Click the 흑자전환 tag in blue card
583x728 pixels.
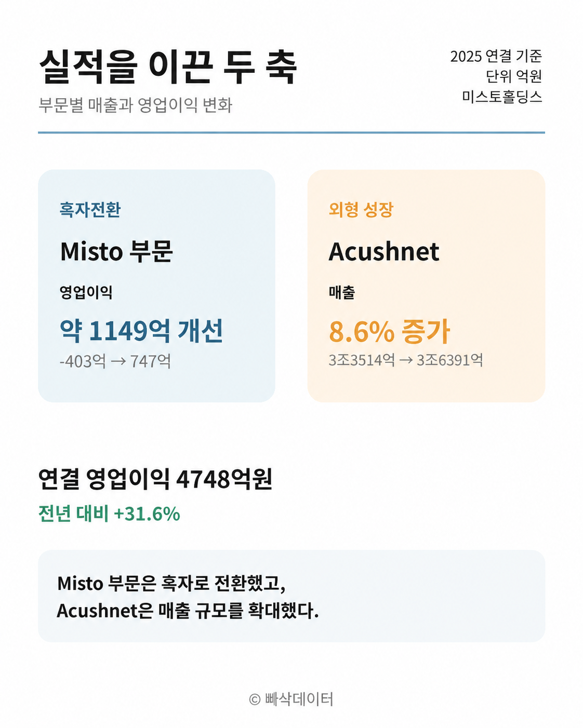(90, 210)
